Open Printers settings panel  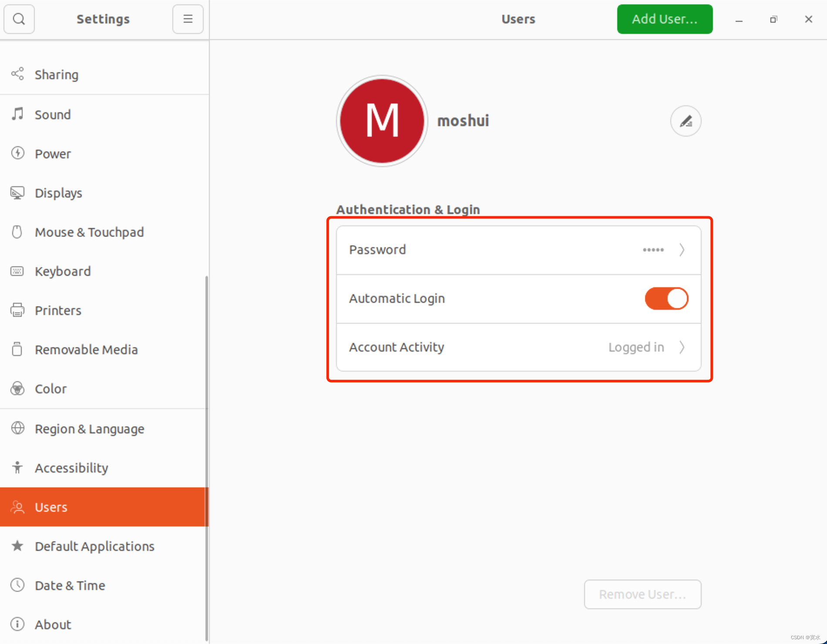[x=104, y=310]
